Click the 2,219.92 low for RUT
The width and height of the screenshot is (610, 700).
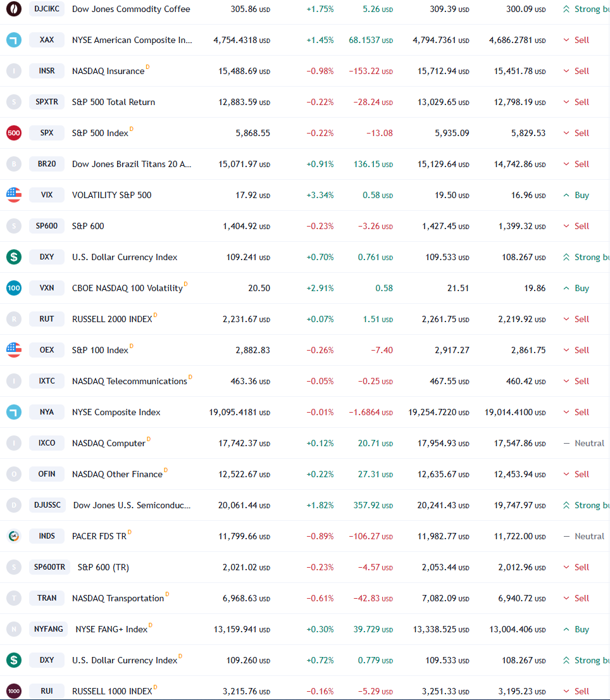pyautogui.click(x=521, y=319)
